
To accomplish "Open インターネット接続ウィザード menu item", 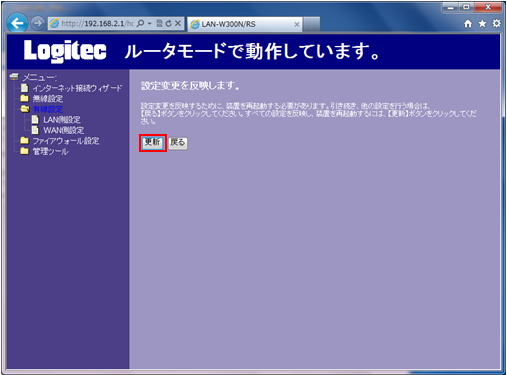I will [x=71, y=88].
